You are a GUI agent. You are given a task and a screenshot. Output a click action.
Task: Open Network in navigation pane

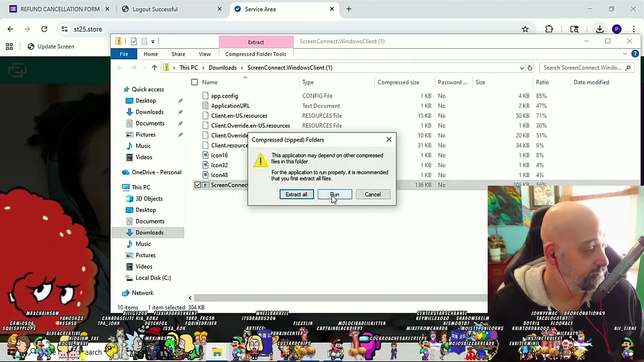pos(142,293)
